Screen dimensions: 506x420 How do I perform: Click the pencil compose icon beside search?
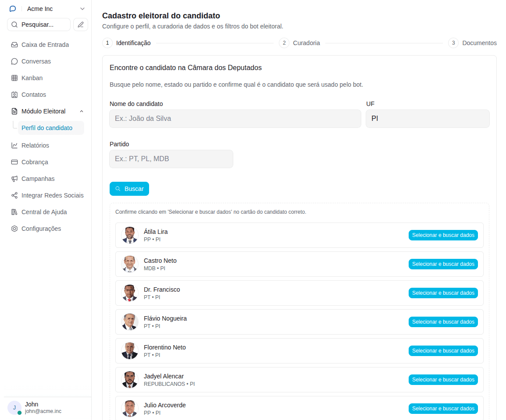tap(81, 25)
